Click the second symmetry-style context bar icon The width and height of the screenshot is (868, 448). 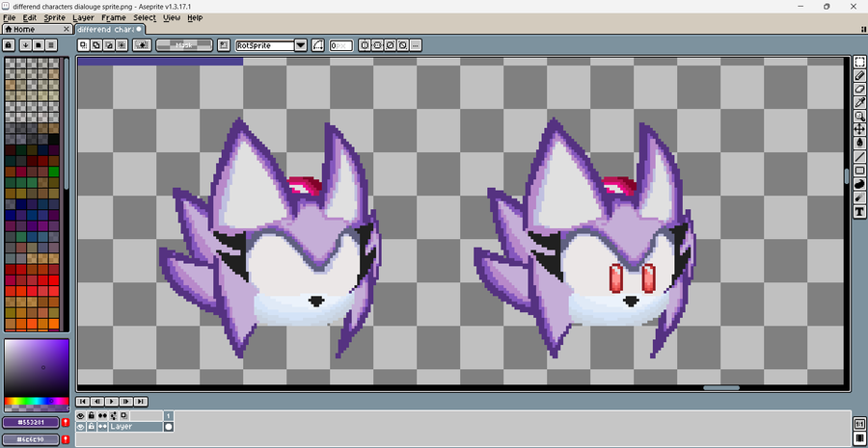pyautogui.click(x=377, y=45)
